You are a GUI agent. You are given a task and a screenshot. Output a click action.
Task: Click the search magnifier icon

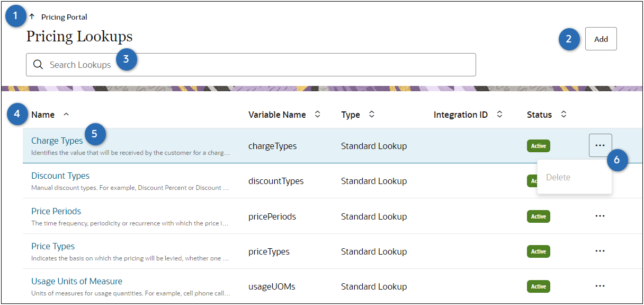tap(38, 65)
